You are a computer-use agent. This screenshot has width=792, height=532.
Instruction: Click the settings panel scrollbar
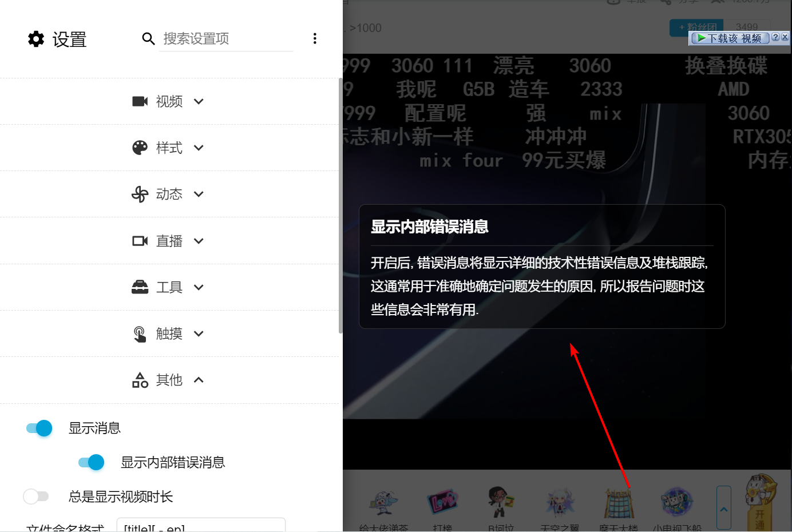(340, 206)
